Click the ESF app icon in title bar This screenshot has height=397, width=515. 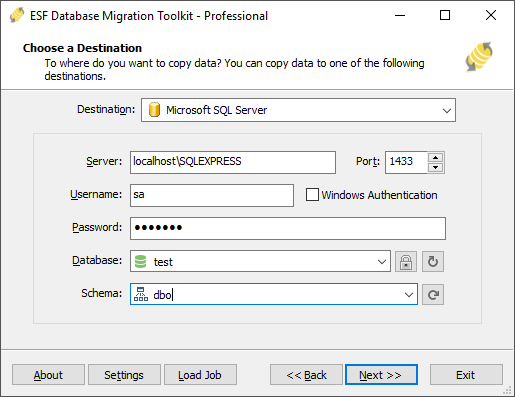coord(17,15)
